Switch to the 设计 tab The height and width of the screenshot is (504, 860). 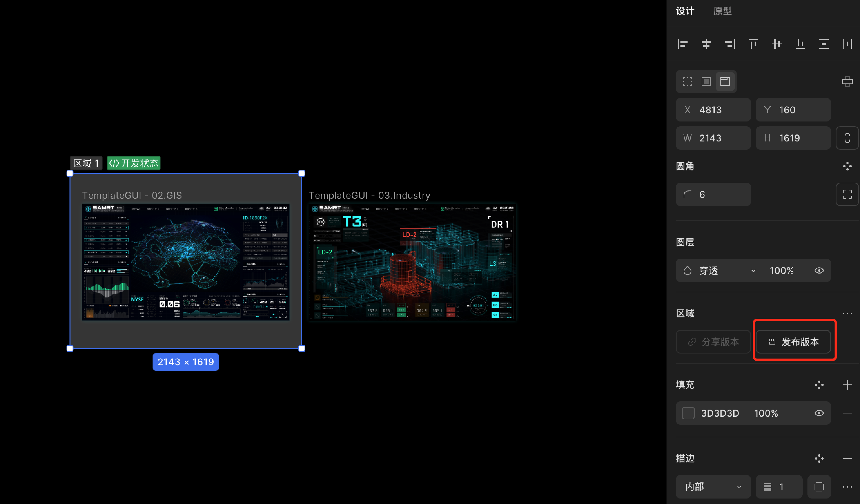pos(685,11)
